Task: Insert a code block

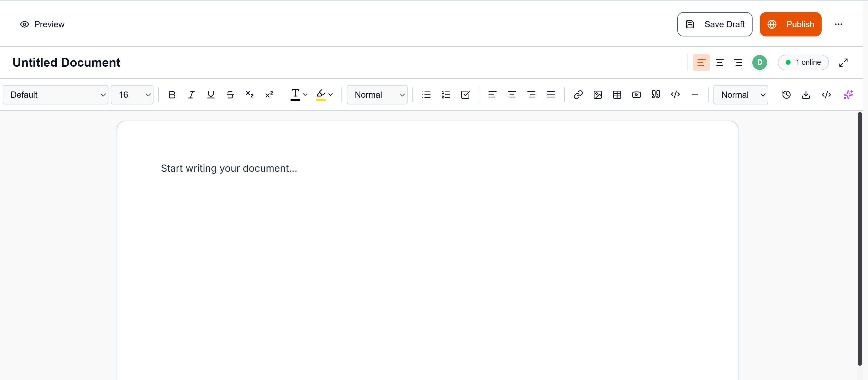Action: click(675, 95)
